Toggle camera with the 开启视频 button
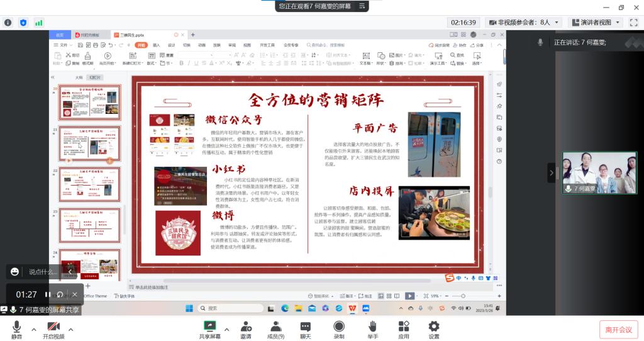The width and height of the screenshot is (644, 341). click(53, 327)
